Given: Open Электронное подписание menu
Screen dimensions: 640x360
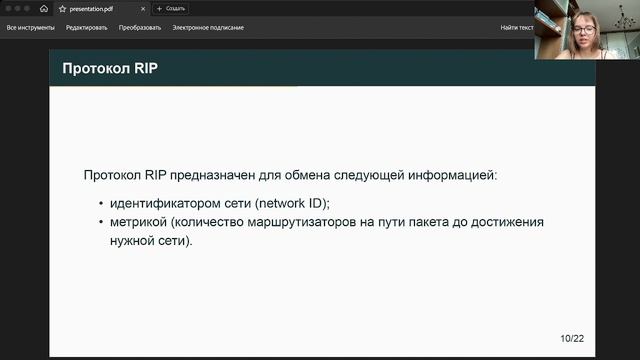Looking at the screenshot, I should 208,28.
